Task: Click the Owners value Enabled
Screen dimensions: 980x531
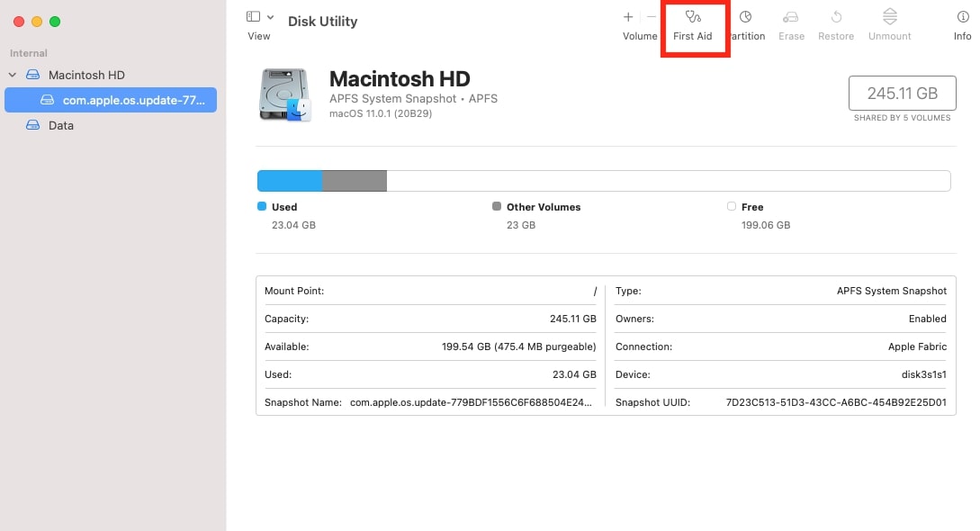Action: [928, 319]
